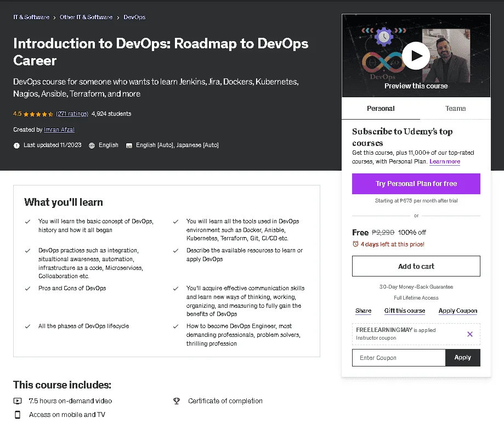
Task: Open IT & Software breadcrumb
Action: tap(31, 17)
